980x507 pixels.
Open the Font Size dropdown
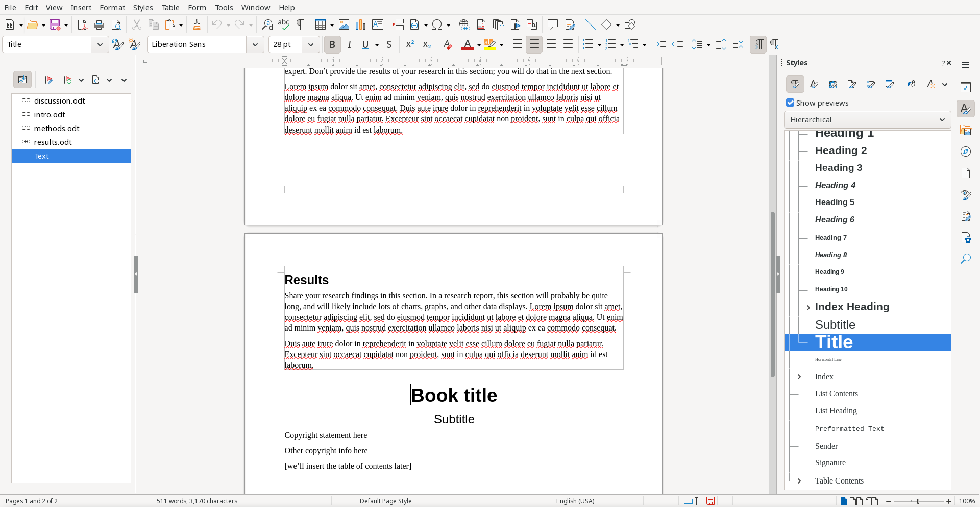pyautogui.click(x=310, y=44)
